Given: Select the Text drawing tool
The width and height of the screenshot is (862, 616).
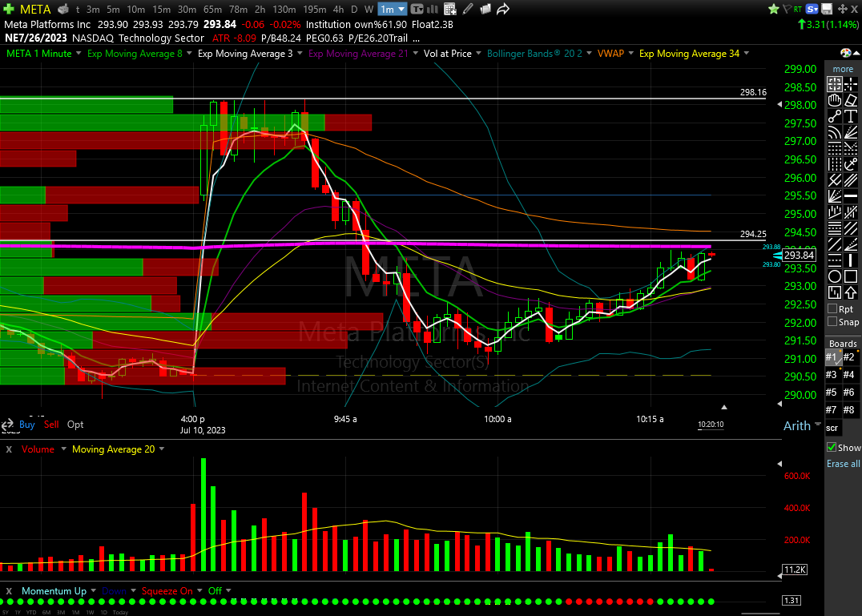Looking at the screenshot, I should coord(850,116).
